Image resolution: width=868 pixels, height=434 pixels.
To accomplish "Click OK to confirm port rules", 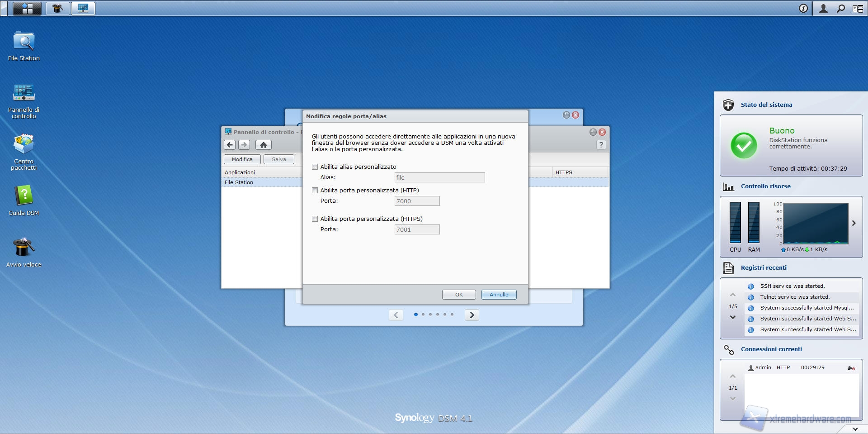I will [x=458, y=295].
